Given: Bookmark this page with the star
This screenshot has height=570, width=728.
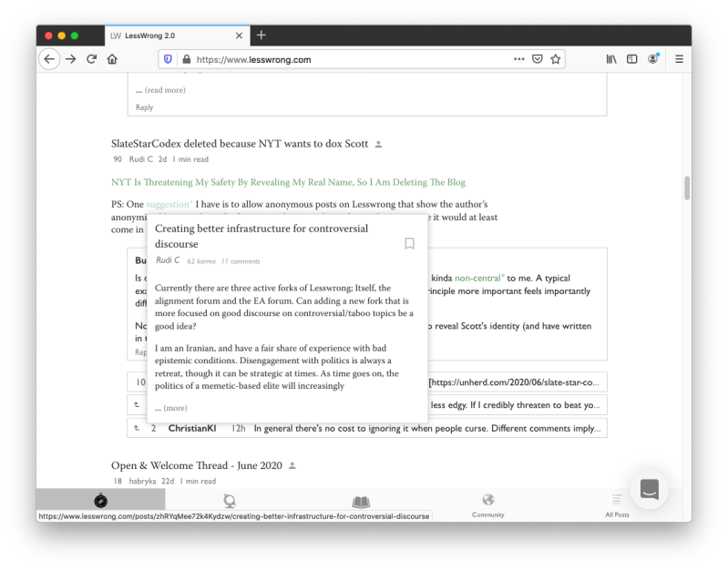Looking at the screenshot, I should (555, 59).
